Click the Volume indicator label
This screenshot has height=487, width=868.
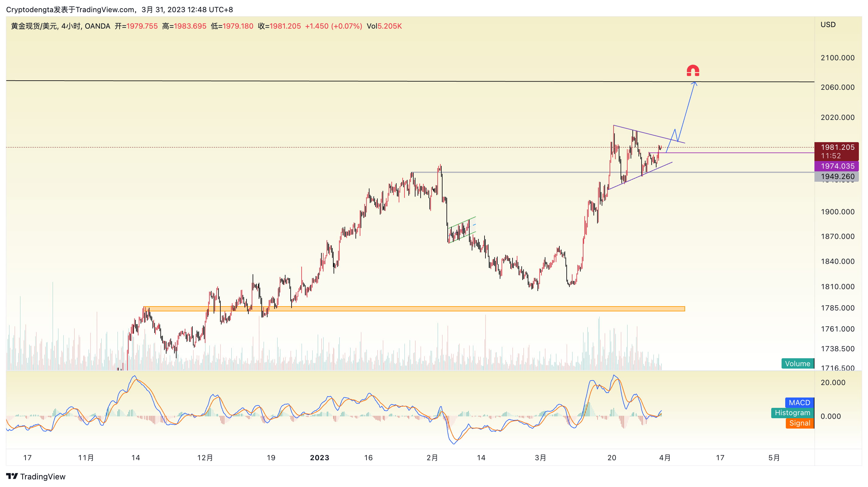click(x=797, y=363)
